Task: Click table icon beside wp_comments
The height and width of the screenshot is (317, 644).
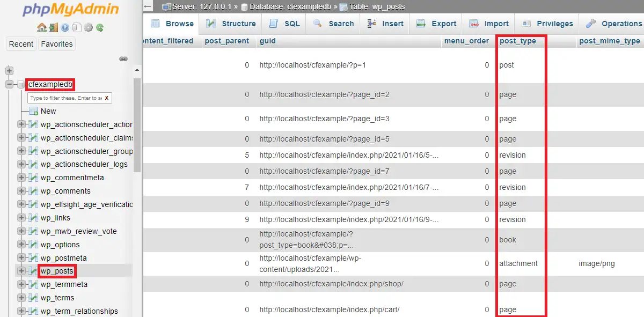Action: point(33,191)
